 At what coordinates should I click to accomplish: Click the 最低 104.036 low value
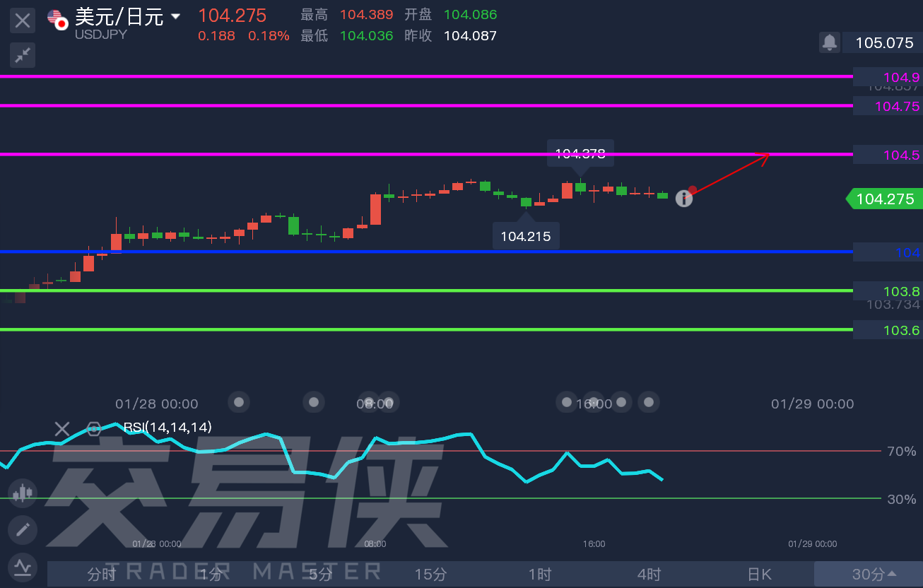click(x=367, y=35)
